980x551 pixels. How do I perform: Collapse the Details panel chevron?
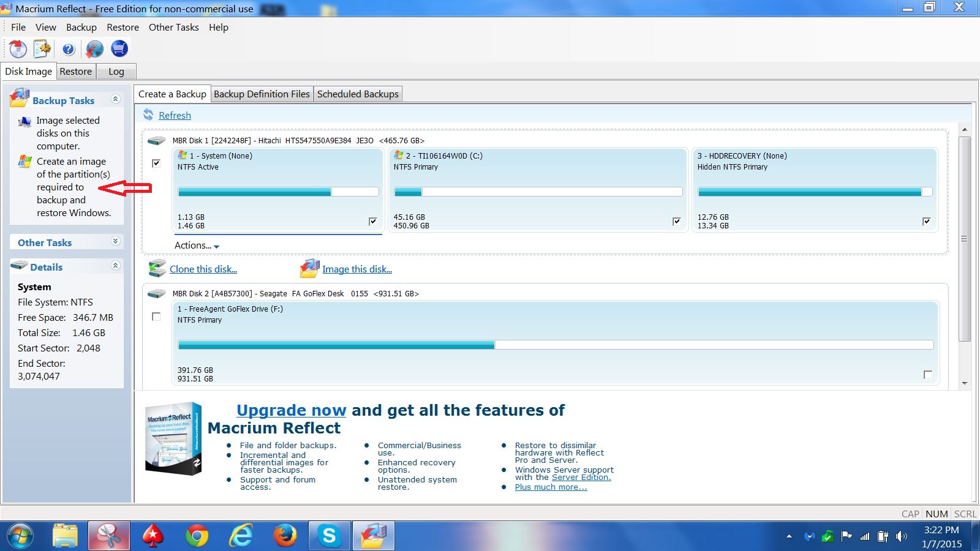pyautogui.click(x=115, y=266)
